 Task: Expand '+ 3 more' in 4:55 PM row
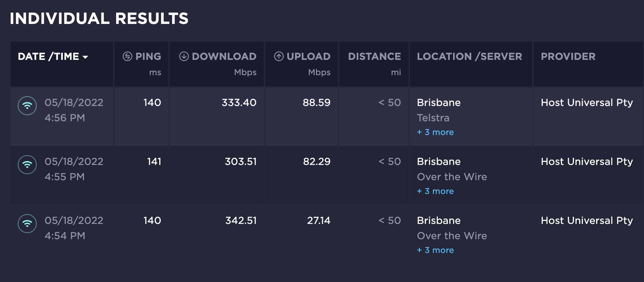pos(435,191)
